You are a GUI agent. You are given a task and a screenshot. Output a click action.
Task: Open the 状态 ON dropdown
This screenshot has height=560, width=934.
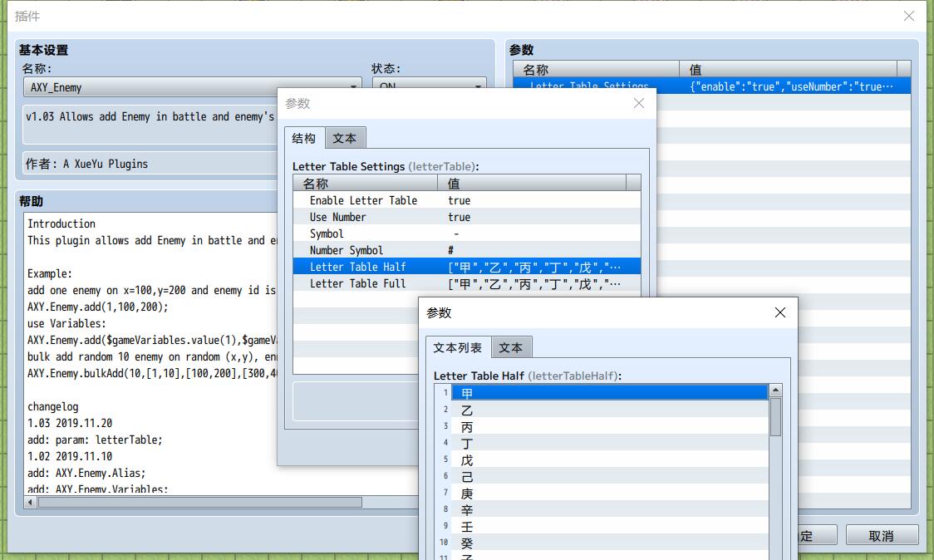click(x=430, y=87)
